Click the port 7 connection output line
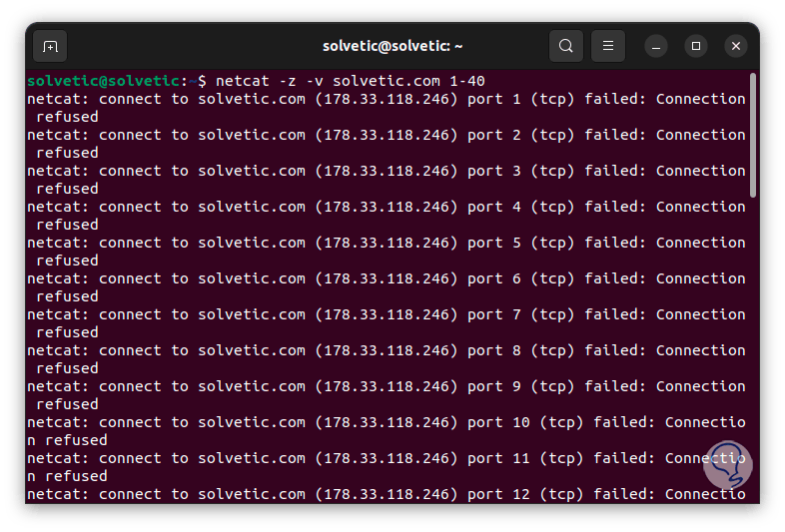The height and width of the screenshot is (532, 785). tap(386, 314)
